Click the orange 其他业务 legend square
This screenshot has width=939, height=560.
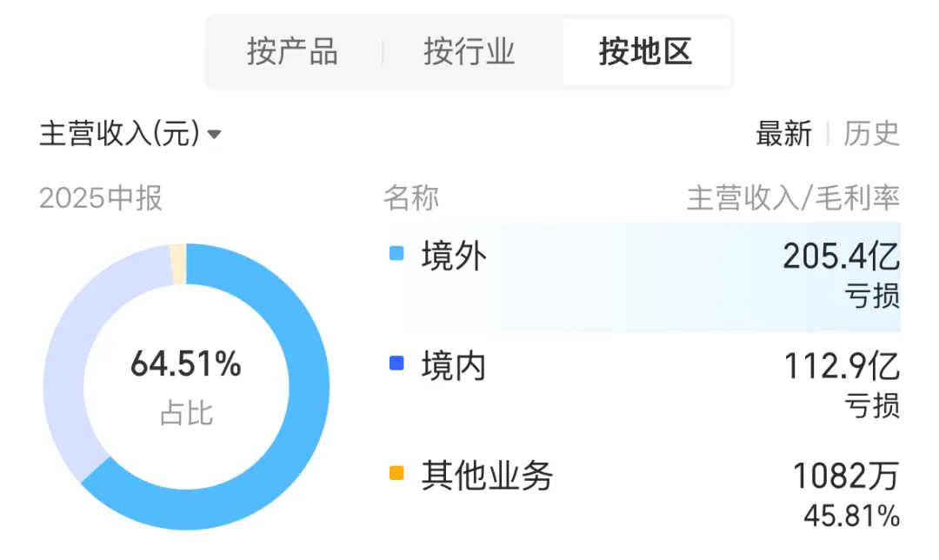point(397,474)
